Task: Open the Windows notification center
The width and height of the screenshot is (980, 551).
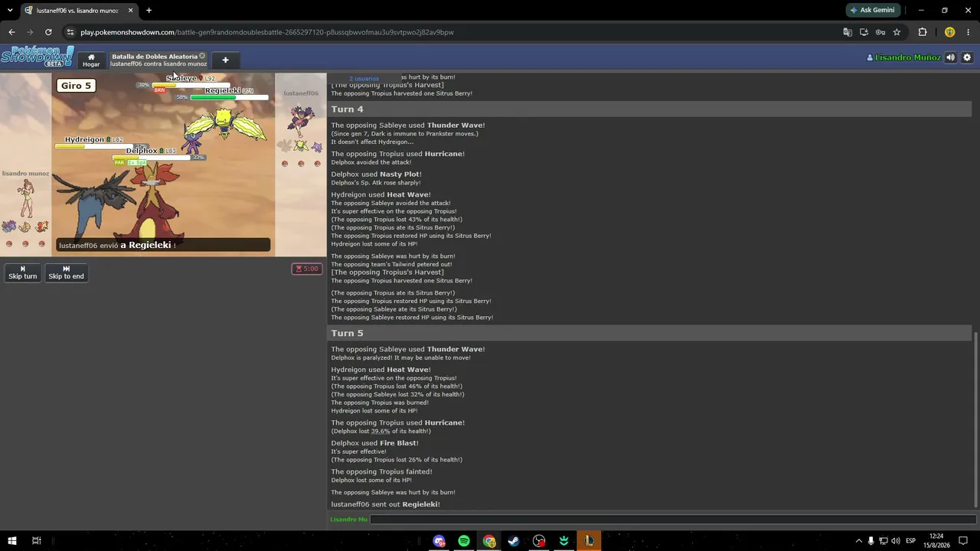Action: pos(963,541)
